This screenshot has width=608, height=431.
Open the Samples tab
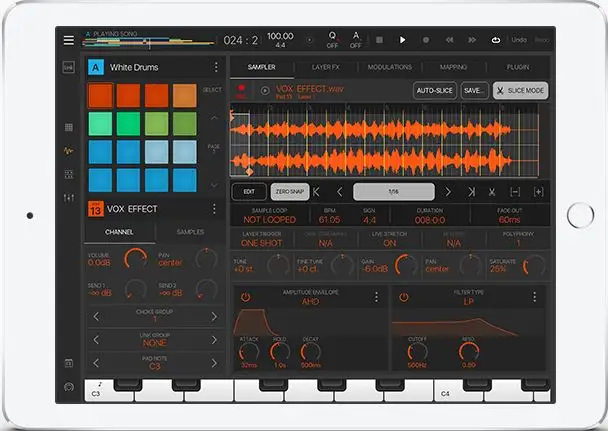[190, 232]
